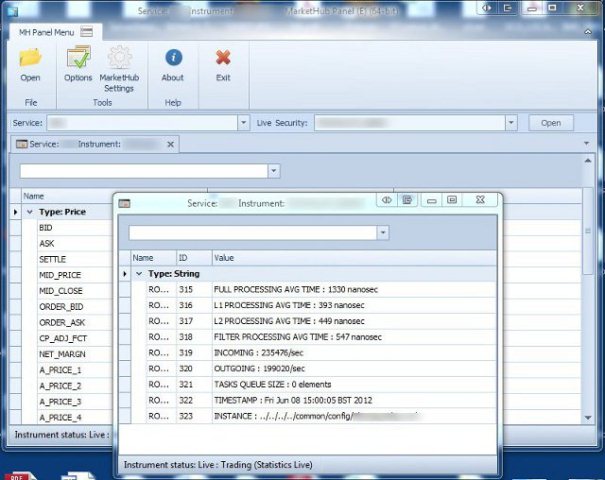
Task: Close the Service Instrument document tab
Action: click(x=170, y=145)
